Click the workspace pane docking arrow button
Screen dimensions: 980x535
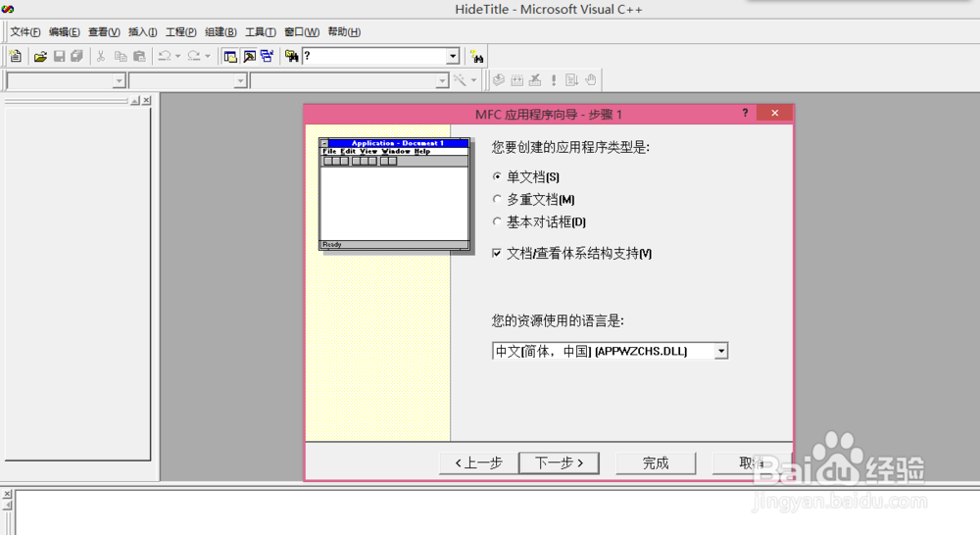click(135, 100)
